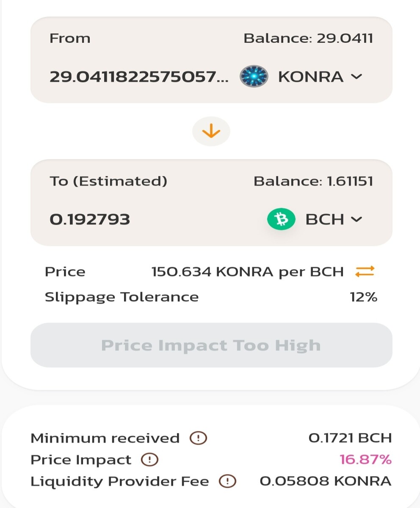Click the 16.87% price impact value
Image resolution: width=420 pixels, height=508 pixels.
(366, 459)
